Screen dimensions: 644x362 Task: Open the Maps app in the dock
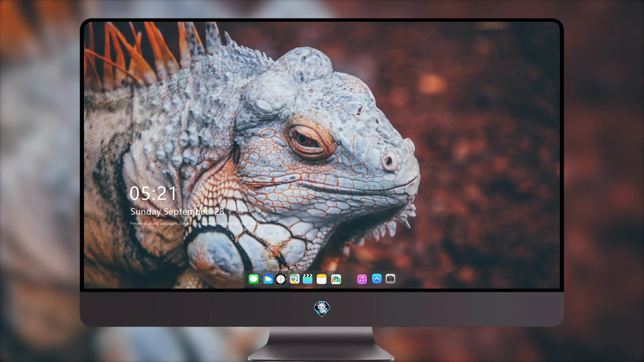(294, 279)
